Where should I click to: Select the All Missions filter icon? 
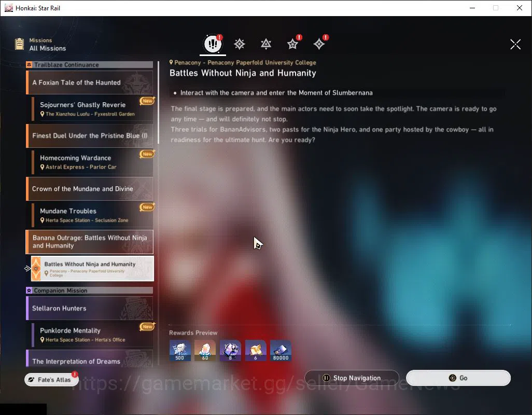pyautogui.click(x=213, y=44)
